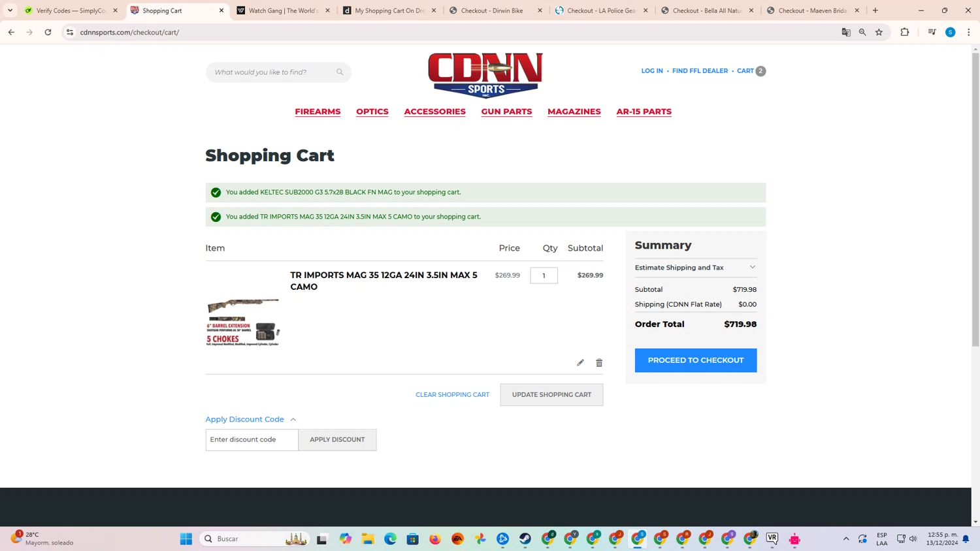Switch to the Verify Codes SimplyCodes tab
Image resolution: width=980 pixels, height=551 pixels.
pyautogui.click(x=71, y=10)
